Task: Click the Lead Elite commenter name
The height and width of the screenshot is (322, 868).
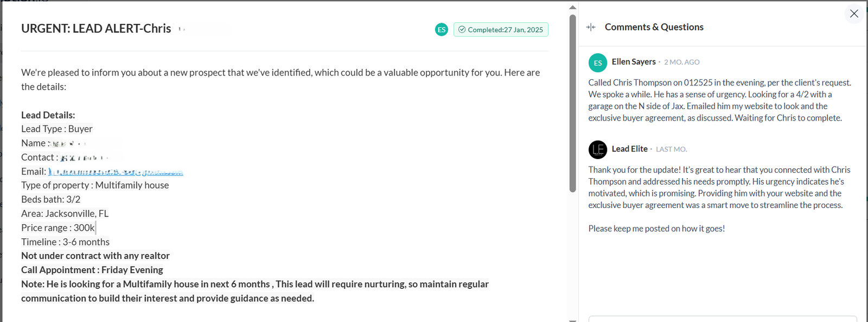Action: 630,149
